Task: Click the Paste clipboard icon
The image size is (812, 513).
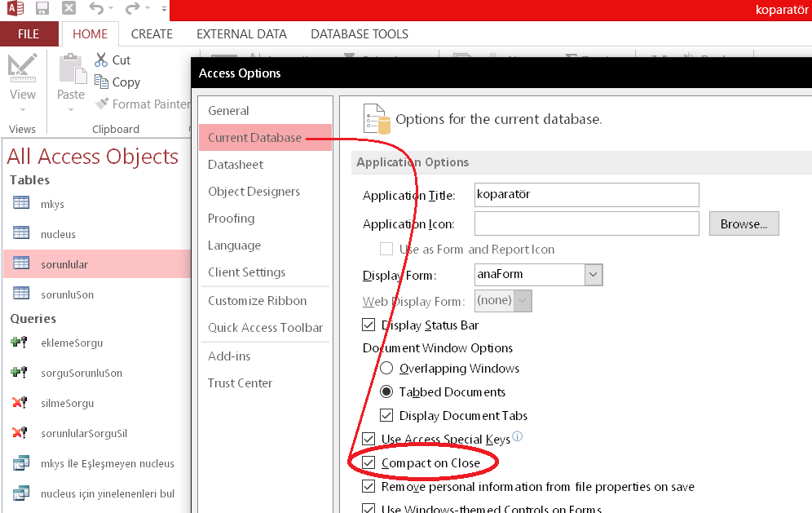Action: click(x=71, y=70)
